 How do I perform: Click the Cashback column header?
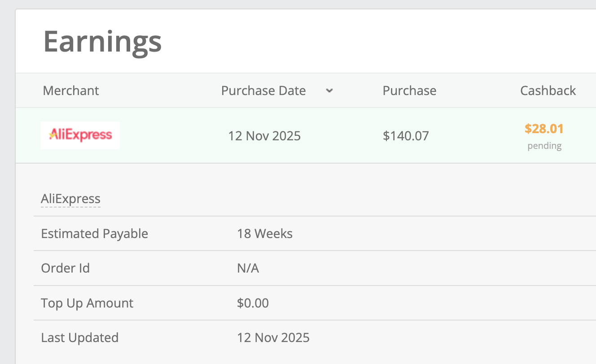click(548, 91)
